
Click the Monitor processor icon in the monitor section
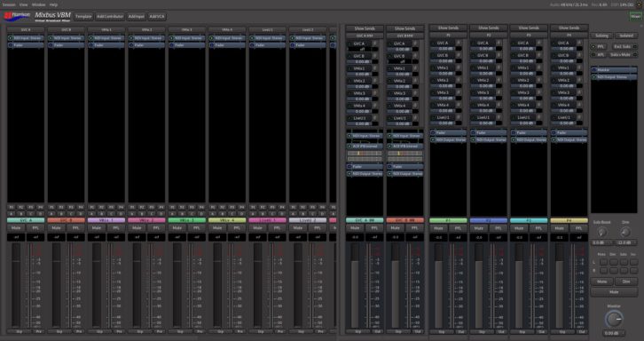click(x=594, y=70)
